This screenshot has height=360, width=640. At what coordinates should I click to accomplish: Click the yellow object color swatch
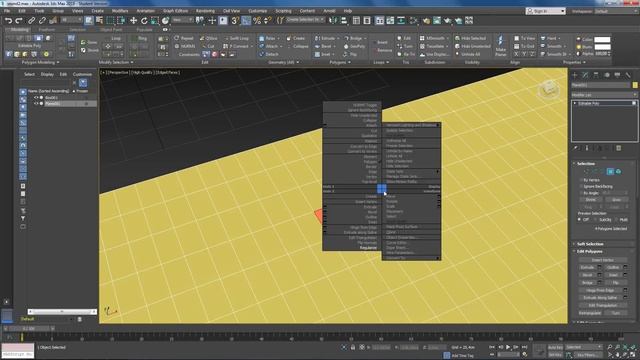point(635,85)
